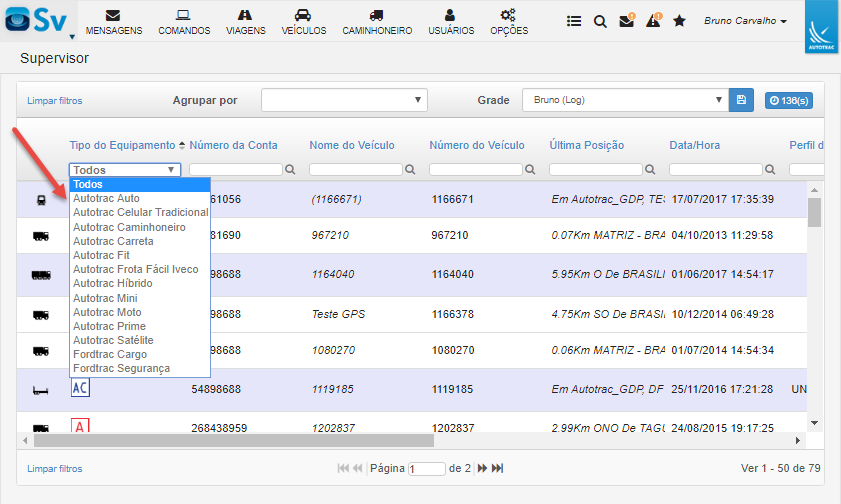
Task: Click the Sv application logo
Action: point(36,20)
